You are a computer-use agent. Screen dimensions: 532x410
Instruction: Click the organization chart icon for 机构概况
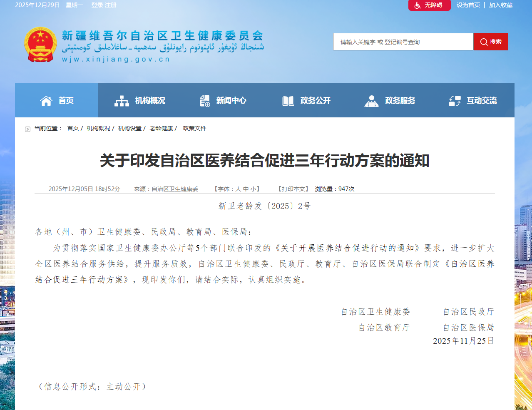coord(122,101)
